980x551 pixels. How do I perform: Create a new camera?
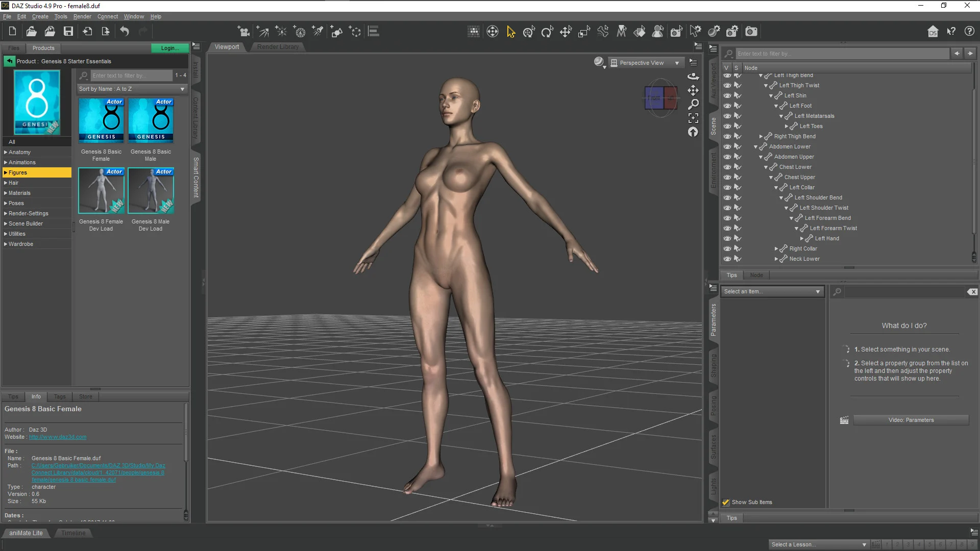[x=244, y=32]
